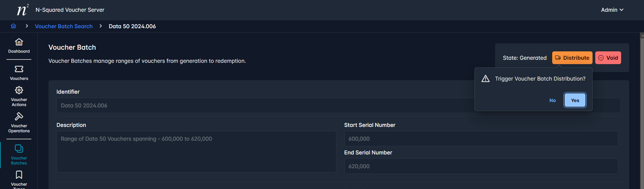Open Voucher Operations gavel icon
The width and height of the screenshot is (644, 189).
pos(19,116)
